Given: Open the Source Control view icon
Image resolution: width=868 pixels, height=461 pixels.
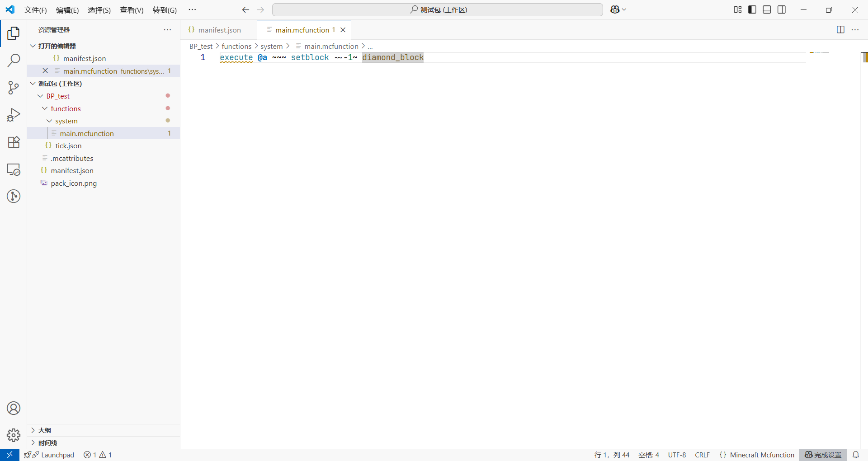Looking at the screenshot, I should coord(14,87).
